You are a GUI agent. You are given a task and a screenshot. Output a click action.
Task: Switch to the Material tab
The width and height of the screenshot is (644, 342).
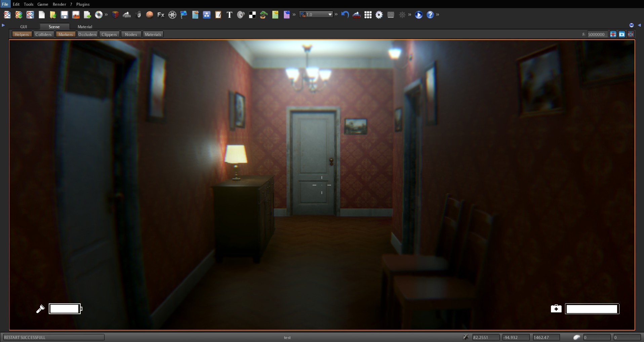pos(84,27)
